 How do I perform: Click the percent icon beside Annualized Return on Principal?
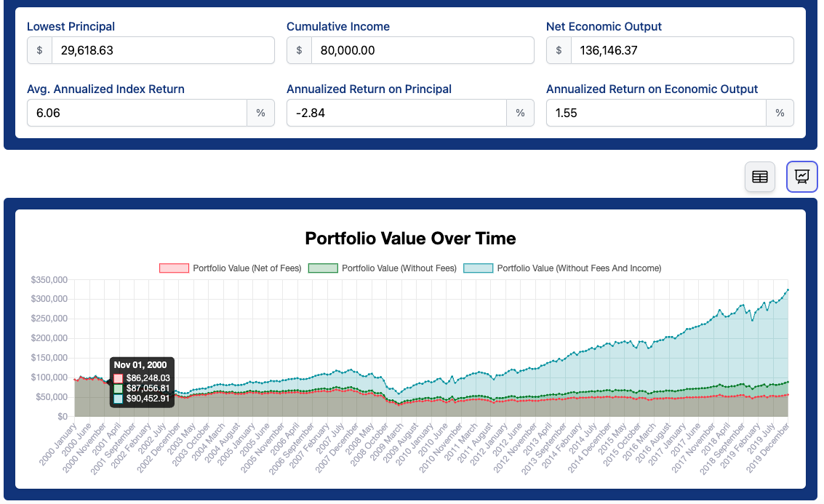[521, 113]
